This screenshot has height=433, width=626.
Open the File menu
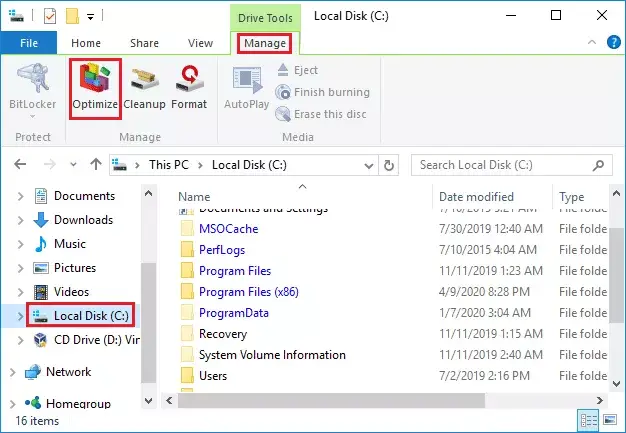(29, 43)
